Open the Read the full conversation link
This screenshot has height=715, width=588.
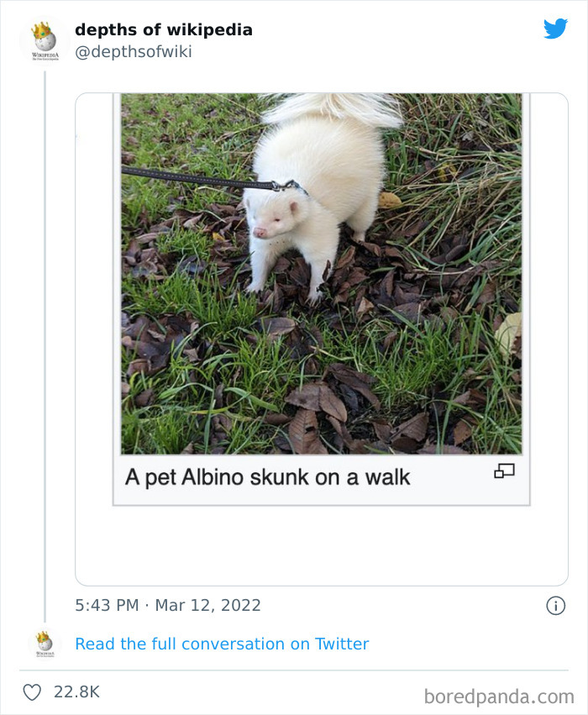pos(222,644)
